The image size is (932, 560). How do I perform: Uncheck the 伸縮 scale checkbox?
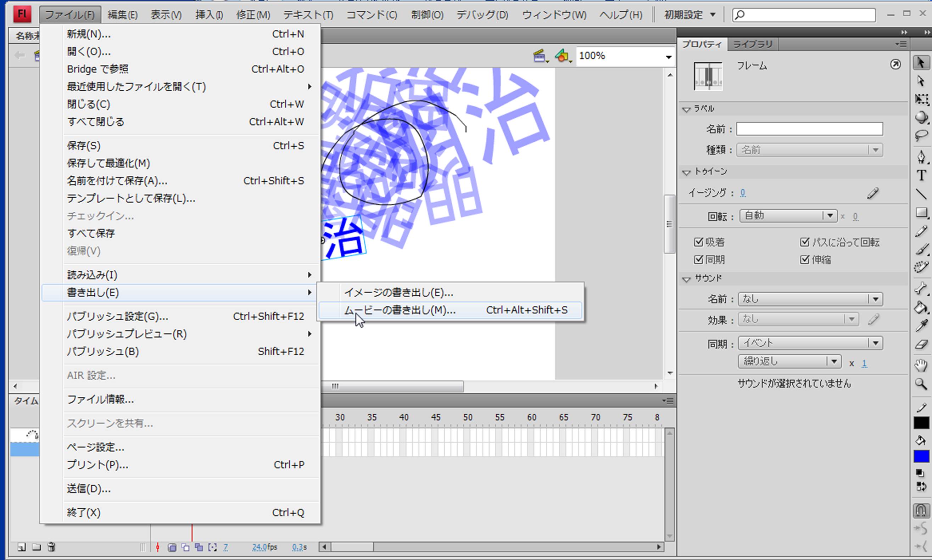804,260
